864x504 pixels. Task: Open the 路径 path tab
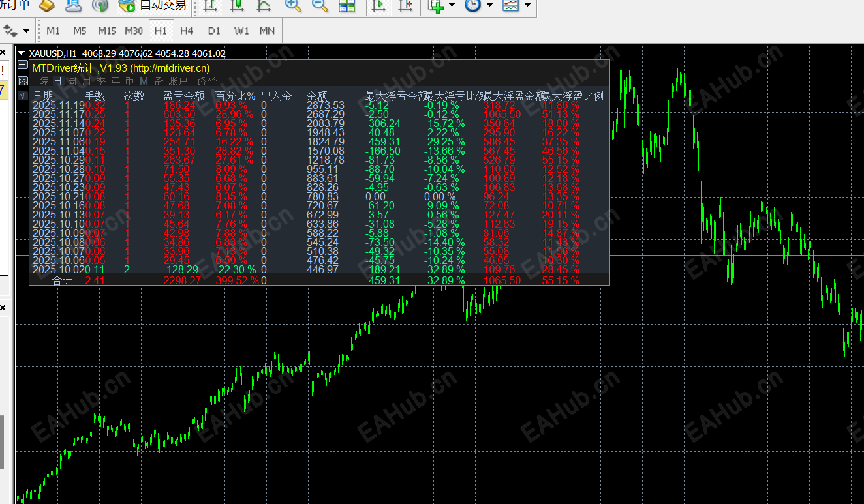point(207,82)
